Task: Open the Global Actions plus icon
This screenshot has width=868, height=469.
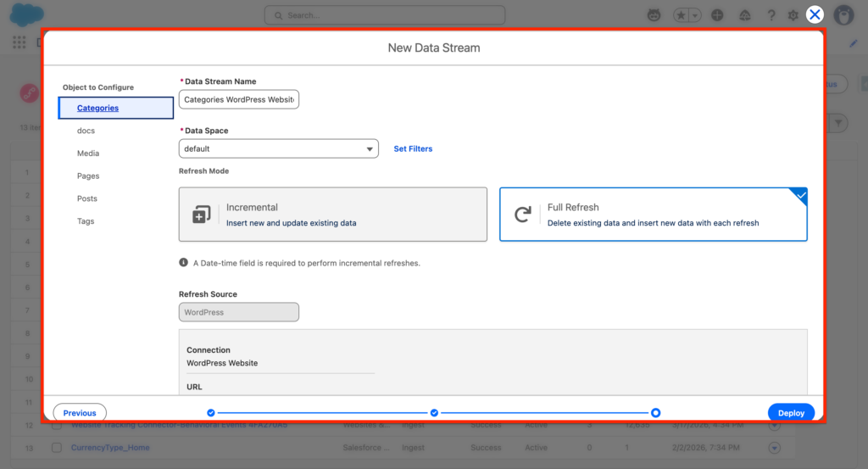Action: click(717, 15)
